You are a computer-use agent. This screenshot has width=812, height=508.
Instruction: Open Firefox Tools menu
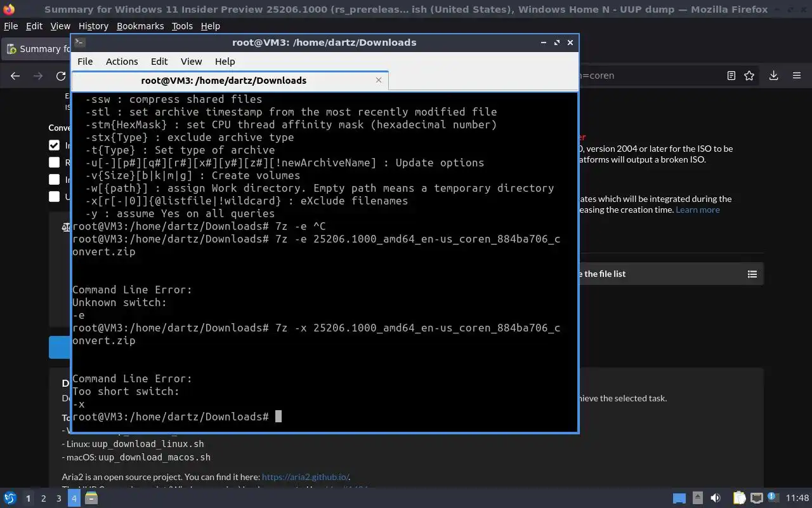pyautogui.click(x=182, y=26)
